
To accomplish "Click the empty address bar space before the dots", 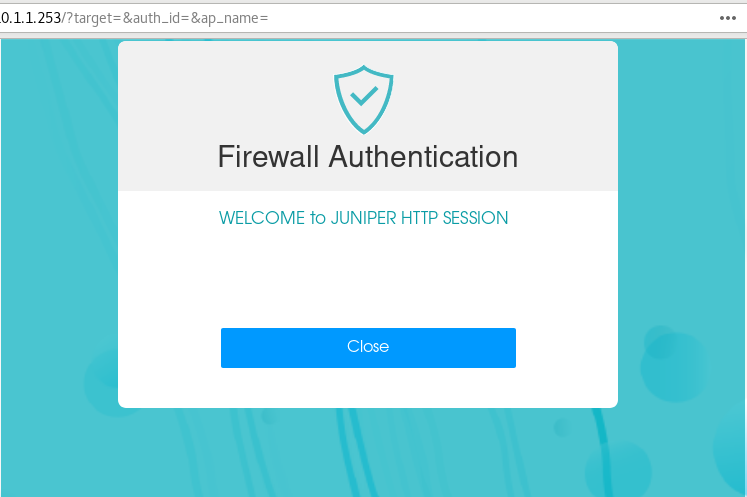I will tap(491, 18).
